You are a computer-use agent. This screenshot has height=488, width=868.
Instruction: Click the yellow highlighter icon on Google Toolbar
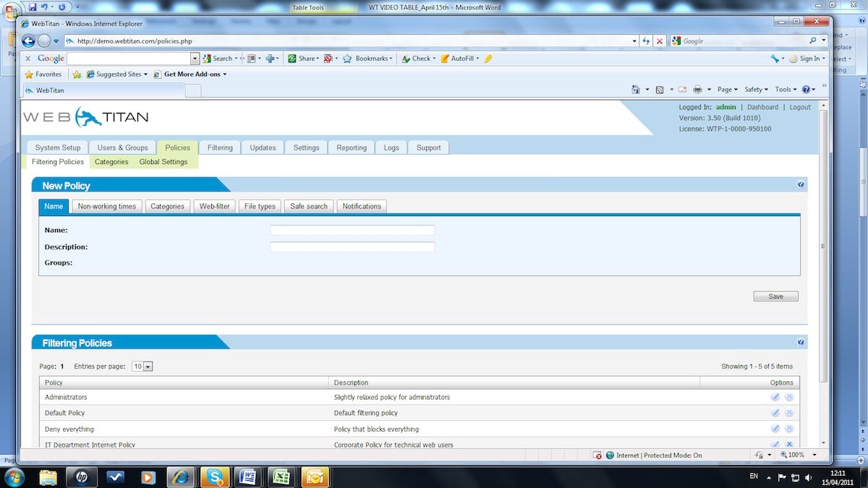pyautogui.click(x=488, y=59)
